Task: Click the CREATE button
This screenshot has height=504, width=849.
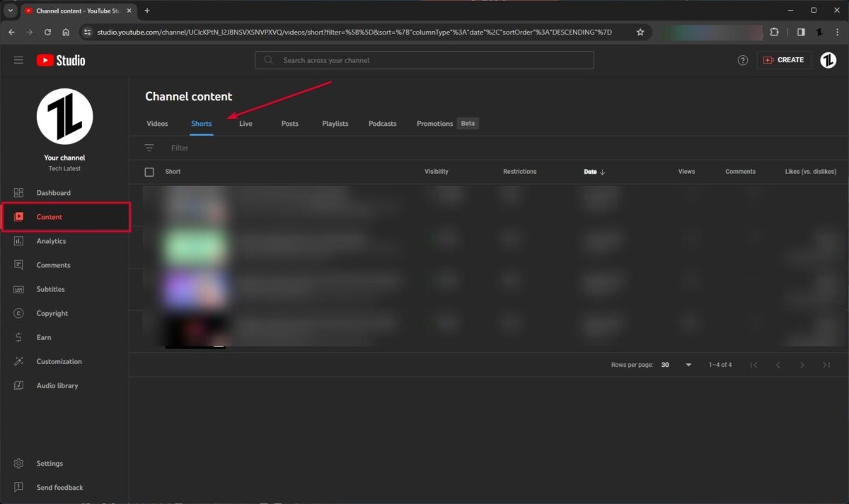Action: (783, 60)
